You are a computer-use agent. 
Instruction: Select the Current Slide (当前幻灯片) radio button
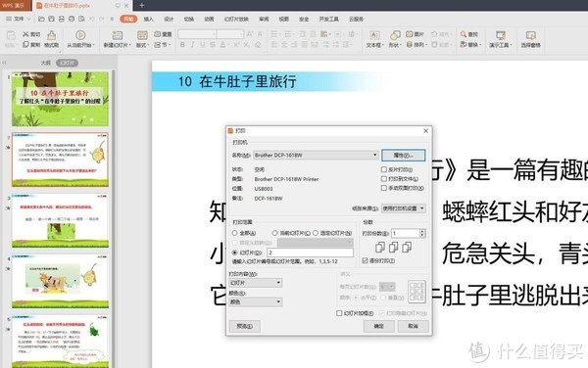coord(274,233)
